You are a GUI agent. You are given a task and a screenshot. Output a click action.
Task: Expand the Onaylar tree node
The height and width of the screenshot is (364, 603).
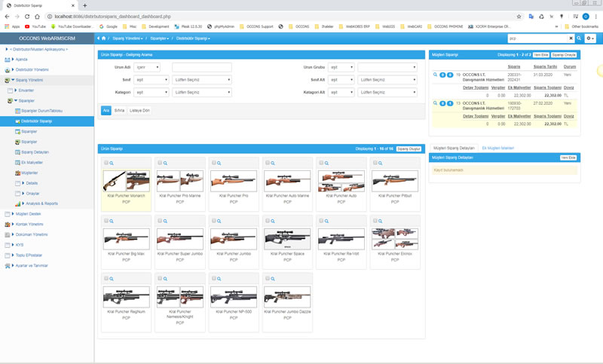(x=23, y=194)
